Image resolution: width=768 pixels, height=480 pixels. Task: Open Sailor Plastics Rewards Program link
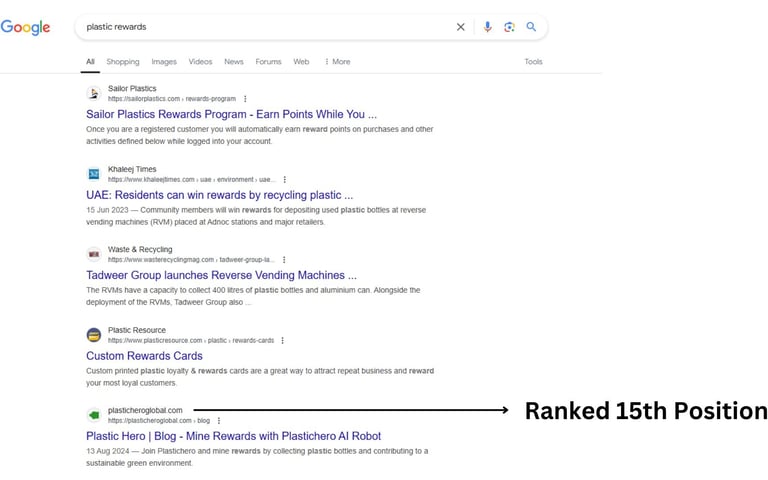point(232,114)
